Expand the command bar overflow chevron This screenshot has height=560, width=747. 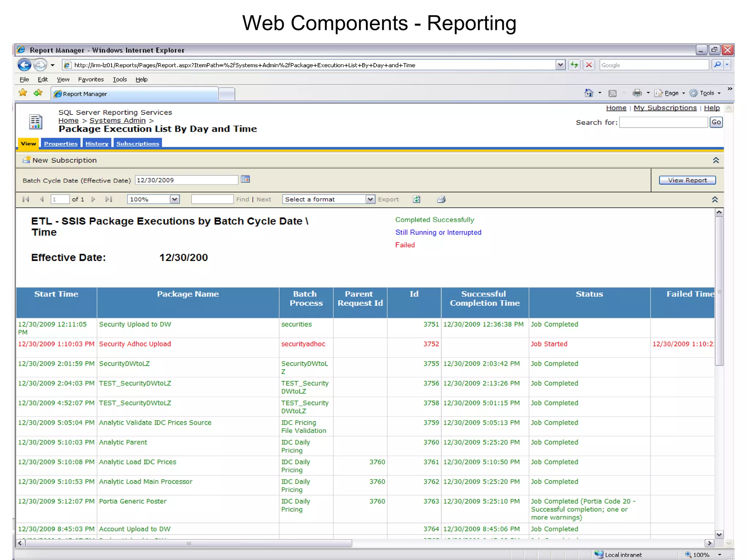tap(729, 89)
